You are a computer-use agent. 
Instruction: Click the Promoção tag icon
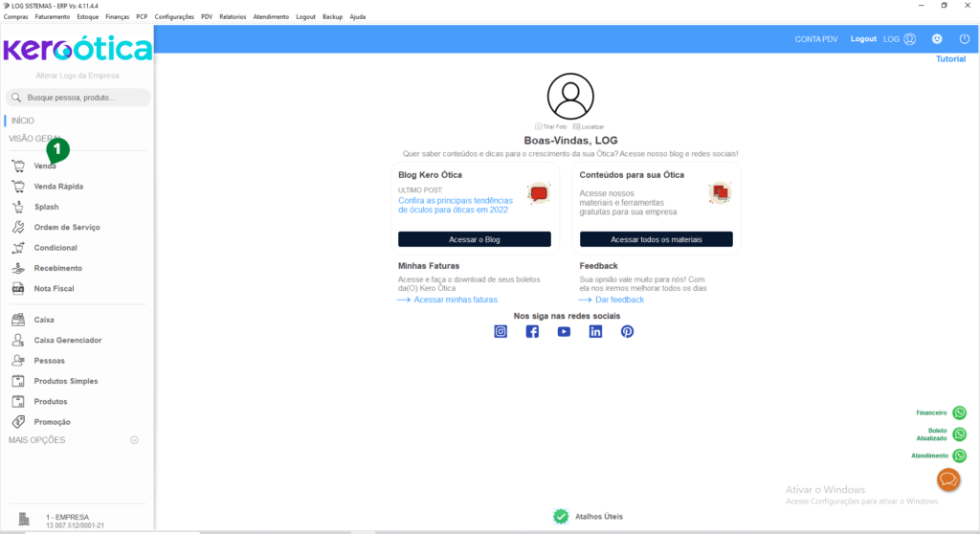click(x=18, y=422)
